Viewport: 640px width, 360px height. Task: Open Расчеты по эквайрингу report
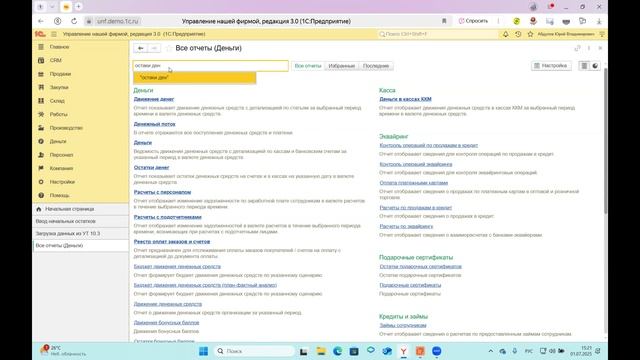pos(407,226)
